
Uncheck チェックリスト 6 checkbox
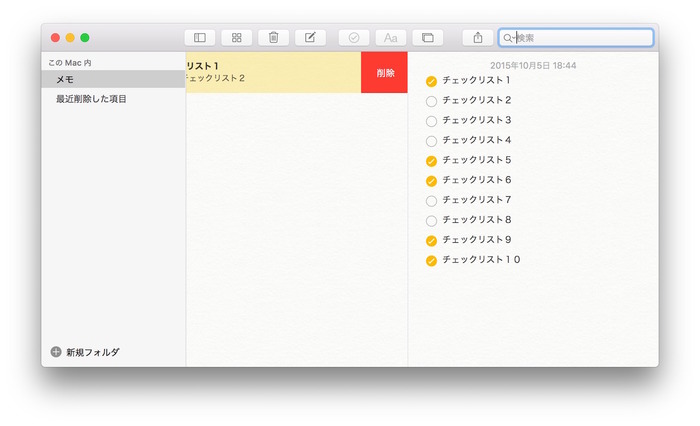(x=431, y=181)
